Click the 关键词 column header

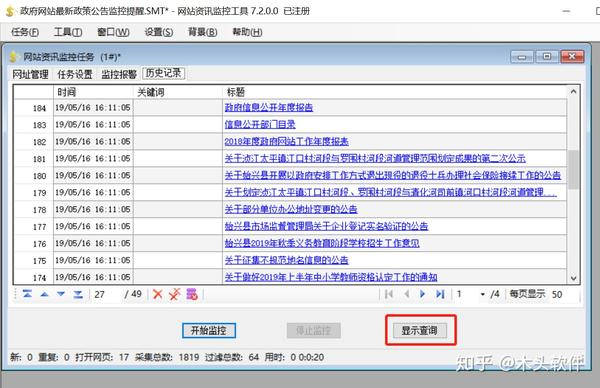pos(178,92)
